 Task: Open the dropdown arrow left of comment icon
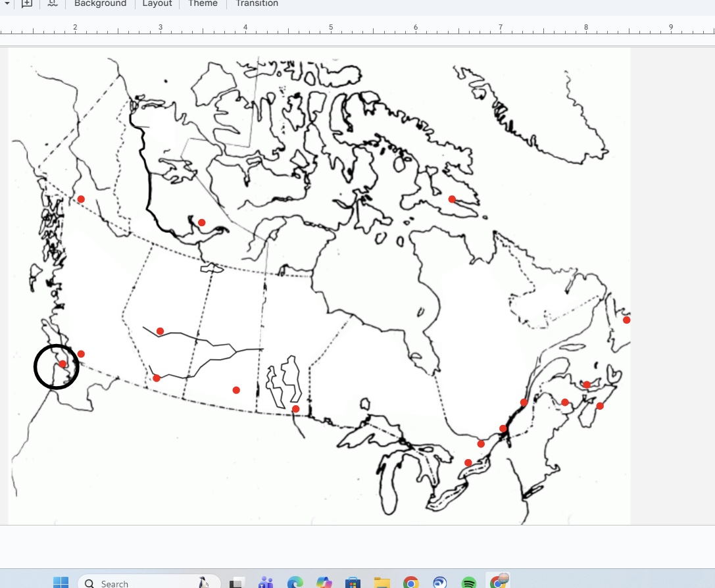7,3
